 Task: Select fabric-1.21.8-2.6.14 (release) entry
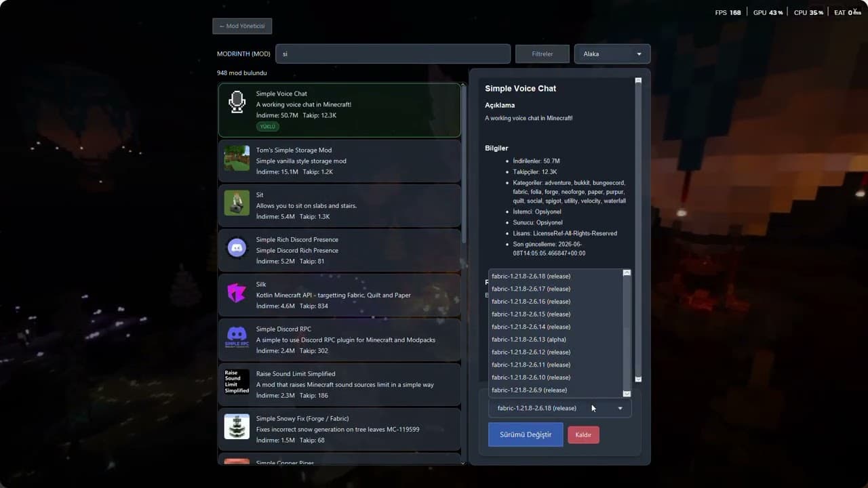pos(555,327)
